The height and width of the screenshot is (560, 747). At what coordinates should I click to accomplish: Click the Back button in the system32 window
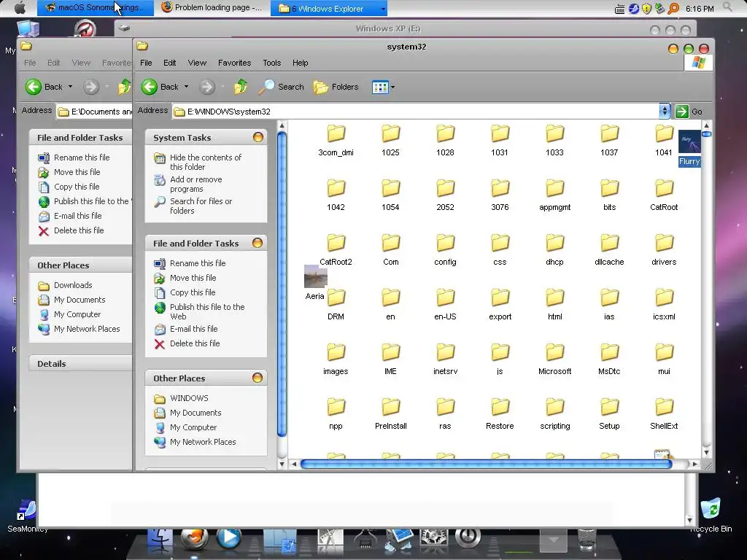click(x=160, y=87)
